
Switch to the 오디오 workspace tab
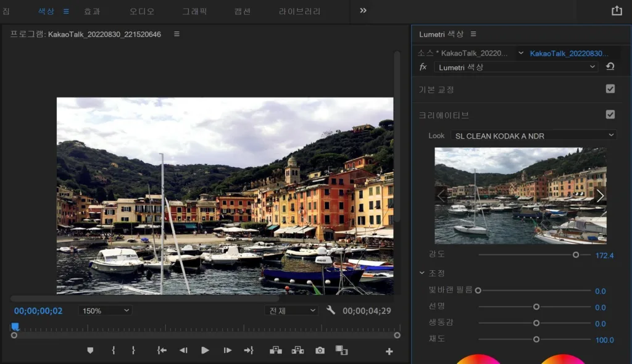point(142,11)
